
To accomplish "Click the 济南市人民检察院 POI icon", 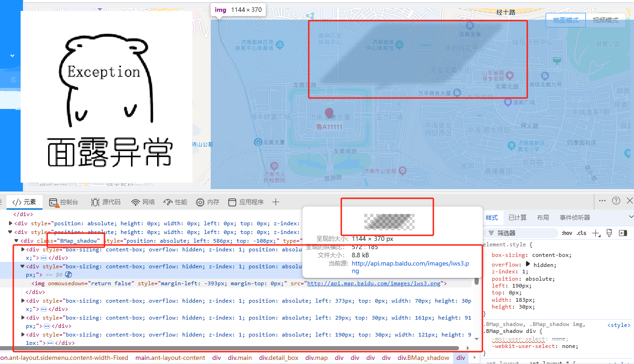I will (x=274, y=165).
